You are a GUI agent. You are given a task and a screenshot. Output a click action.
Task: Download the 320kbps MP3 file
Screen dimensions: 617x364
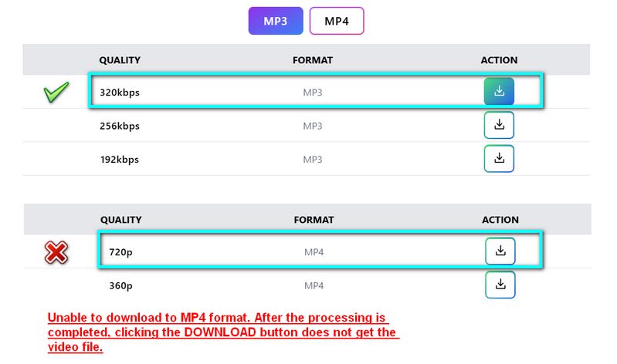(499, 91)
